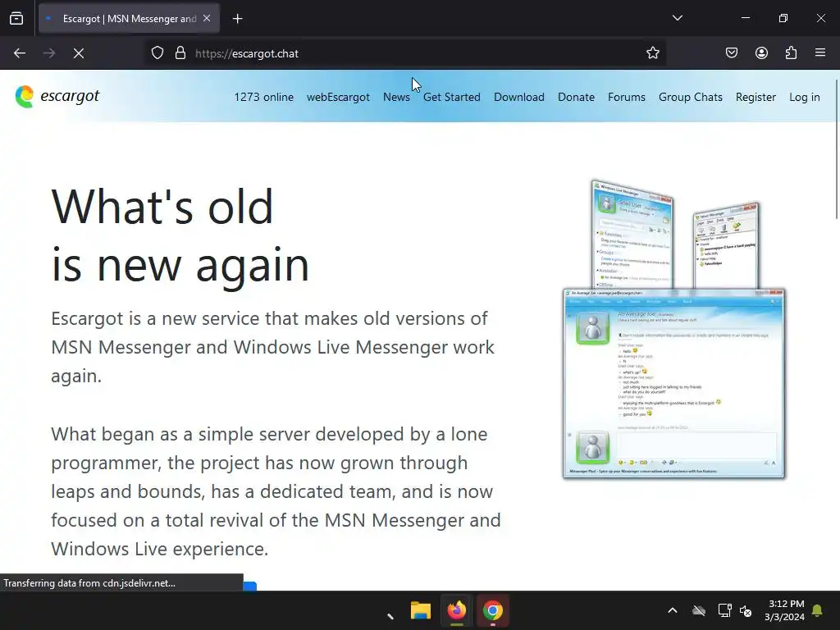Click the cloud sync tray icon

699,610
